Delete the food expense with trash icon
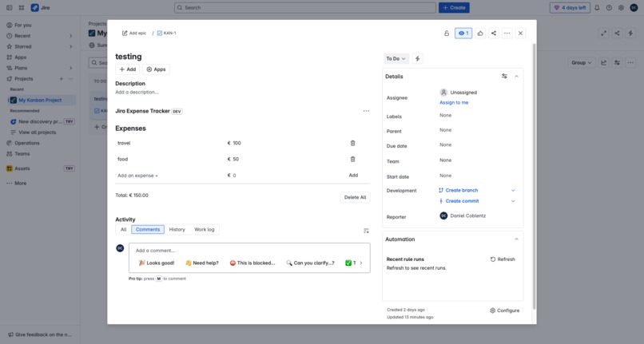Screen dimensions: 644x344 [x=352, y=160]
